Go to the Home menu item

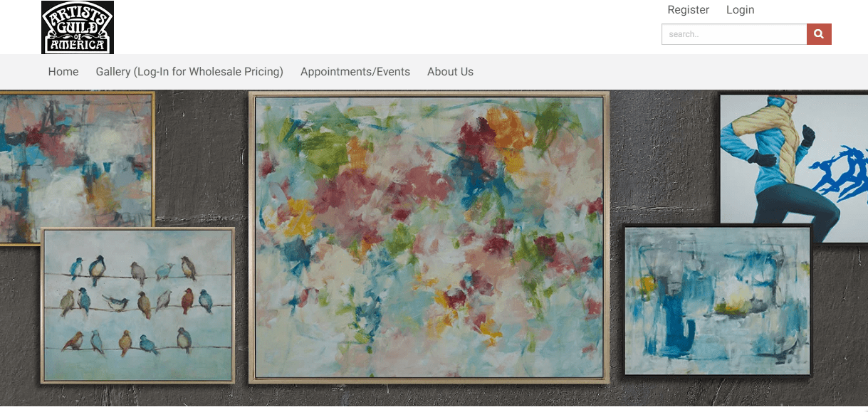point(63,72)
